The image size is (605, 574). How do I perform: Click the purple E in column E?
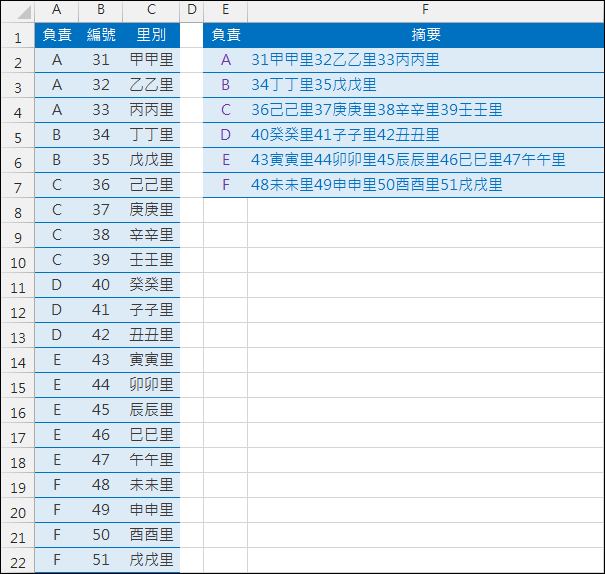(225, 160)
